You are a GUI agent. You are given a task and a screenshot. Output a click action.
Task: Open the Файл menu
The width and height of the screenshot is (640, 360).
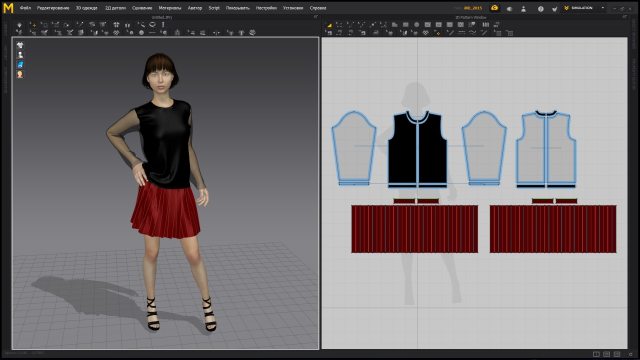click(25, 8)
